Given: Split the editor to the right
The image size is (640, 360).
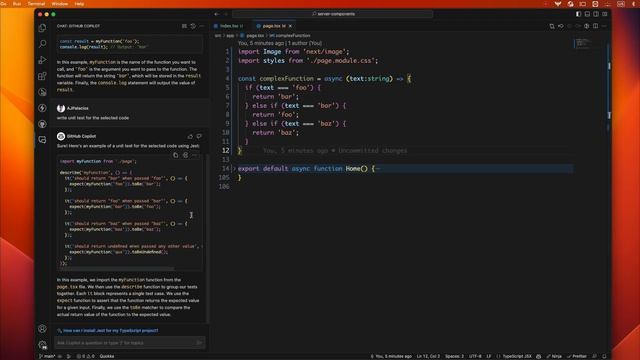Looking at the screenshot, I should 596,26.
